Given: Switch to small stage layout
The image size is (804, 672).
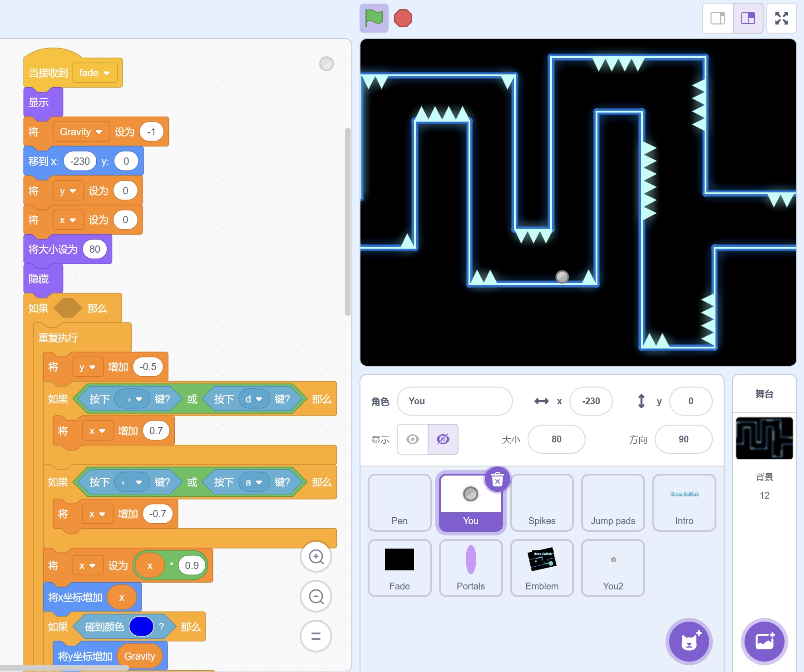Looking at the screenshot, I should [718, 18].
